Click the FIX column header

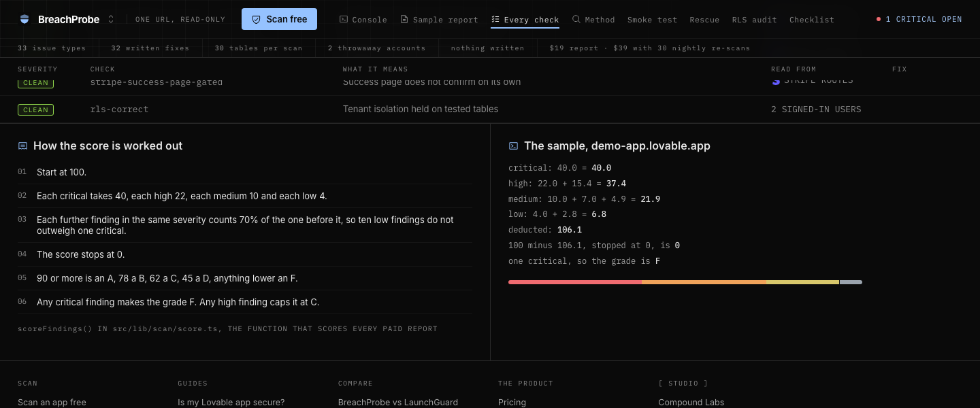coord(899,69)
